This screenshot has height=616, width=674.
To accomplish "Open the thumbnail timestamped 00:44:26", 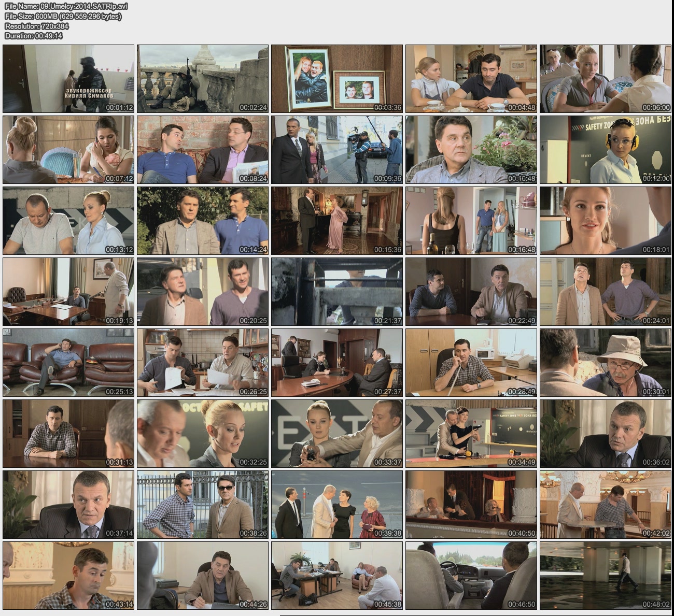I will point(203,576).
